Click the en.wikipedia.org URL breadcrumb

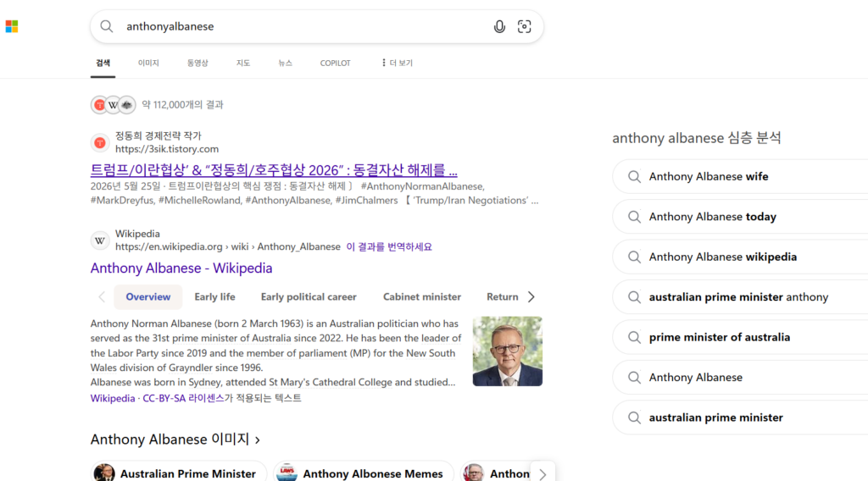tap(227, 246)
